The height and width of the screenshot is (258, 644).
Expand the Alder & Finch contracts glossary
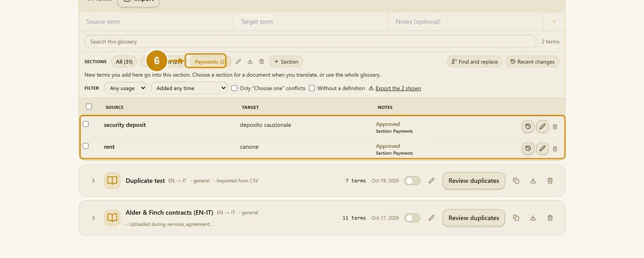(x=93, y=218)
